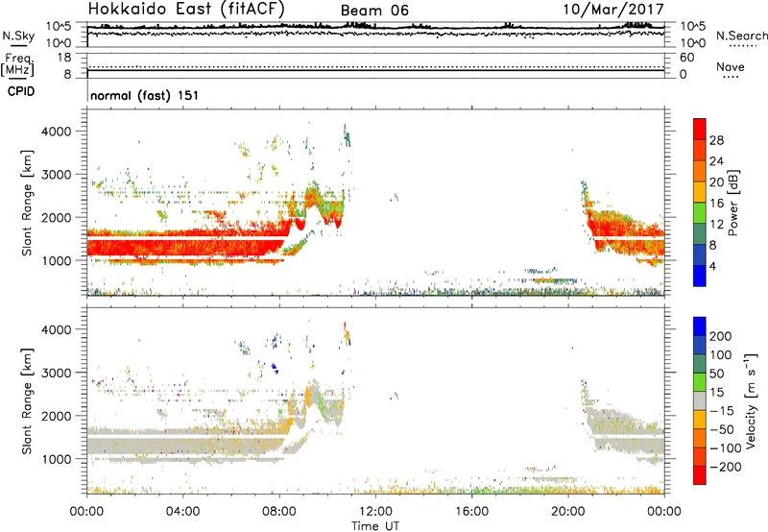
Task: Click power colorbar value '28'
Action: [716, 140]
